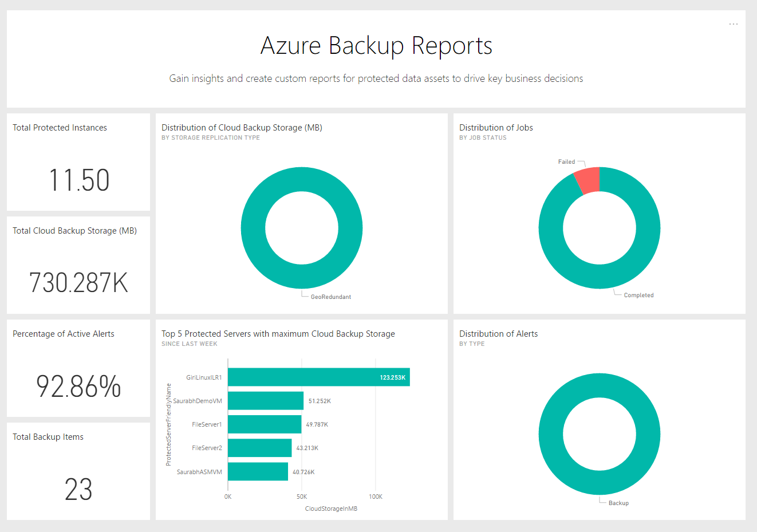Click the BY JOB STATUS subtitle

point(483,137)
